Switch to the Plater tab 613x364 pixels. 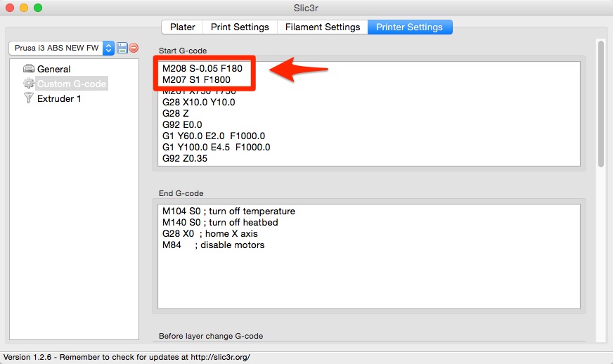[x=182, y=27]
